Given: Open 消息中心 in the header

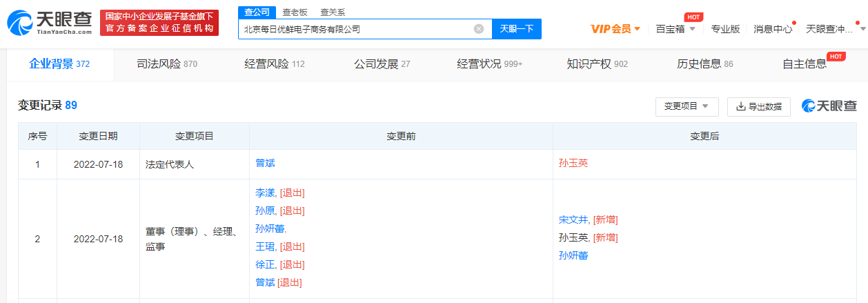Looking at the screenshot, I should pyautogui.click(x=773, y=29).
